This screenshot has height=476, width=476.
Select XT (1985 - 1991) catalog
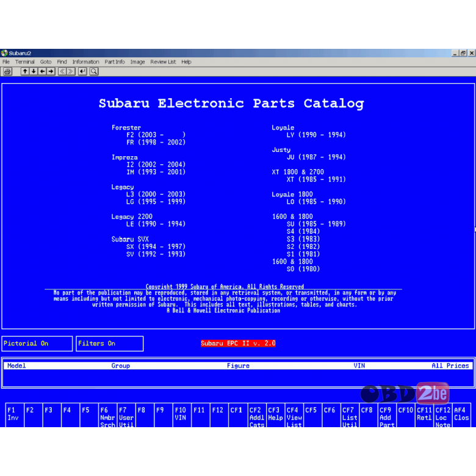(316, 179)
